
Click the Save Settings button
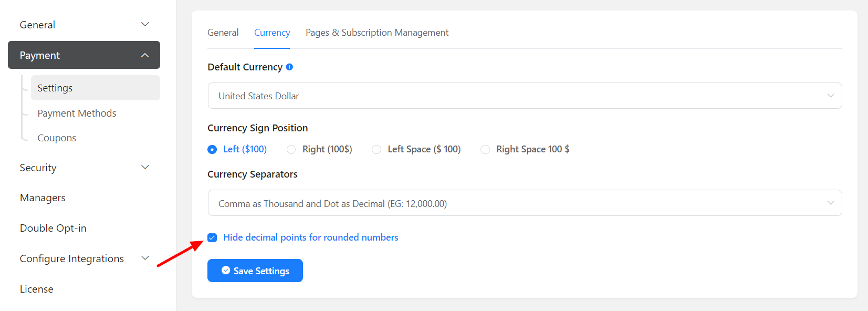pyautogui.click(x=255, y=271)
